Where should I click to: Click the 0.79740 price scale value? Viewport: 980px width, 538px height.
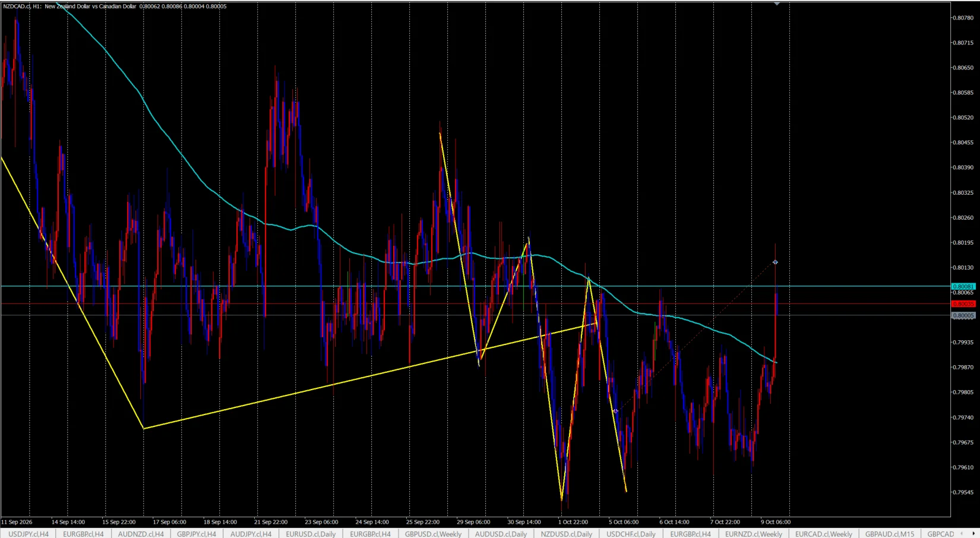tap(963, 418)
